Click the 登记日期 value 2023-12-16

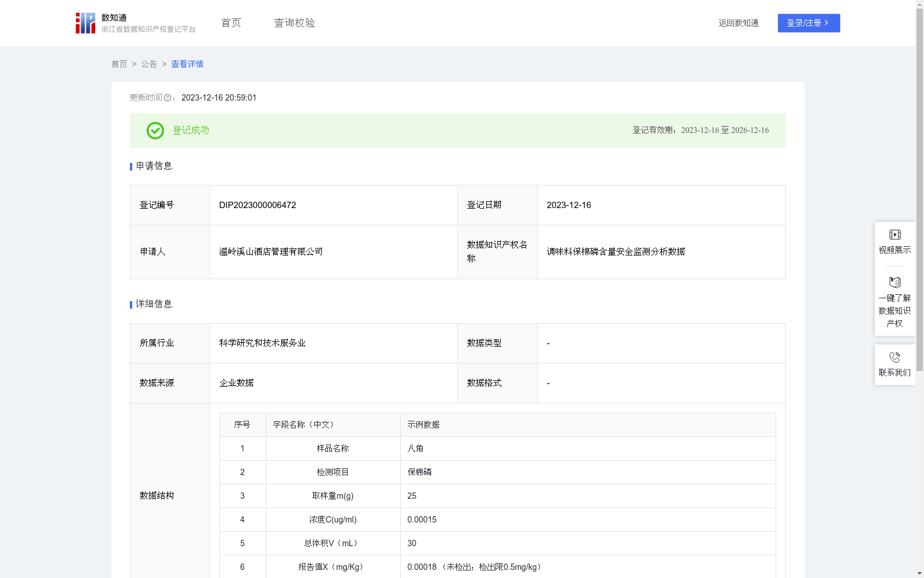[569, 205]
